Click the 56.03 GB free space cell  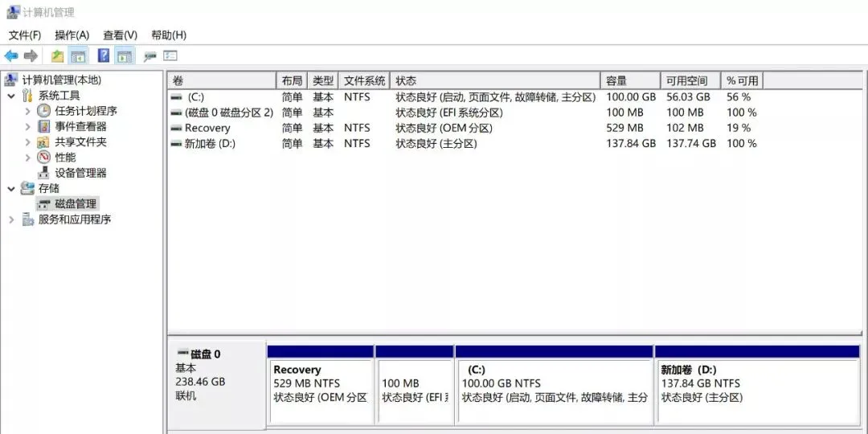(x=687, y=97)
